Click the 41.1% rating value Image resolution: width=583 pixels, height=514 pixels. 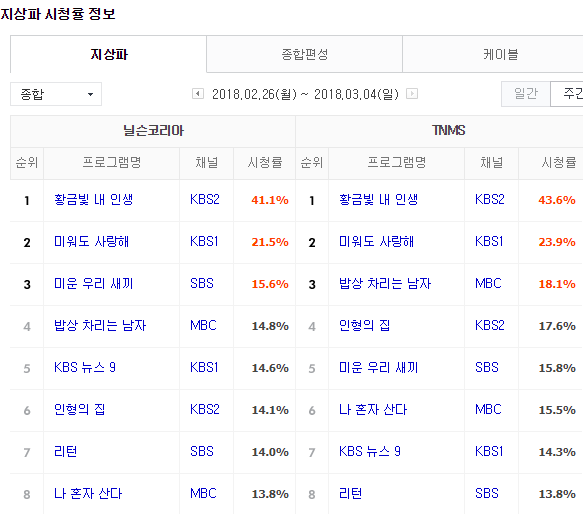[x=270, y=200]
